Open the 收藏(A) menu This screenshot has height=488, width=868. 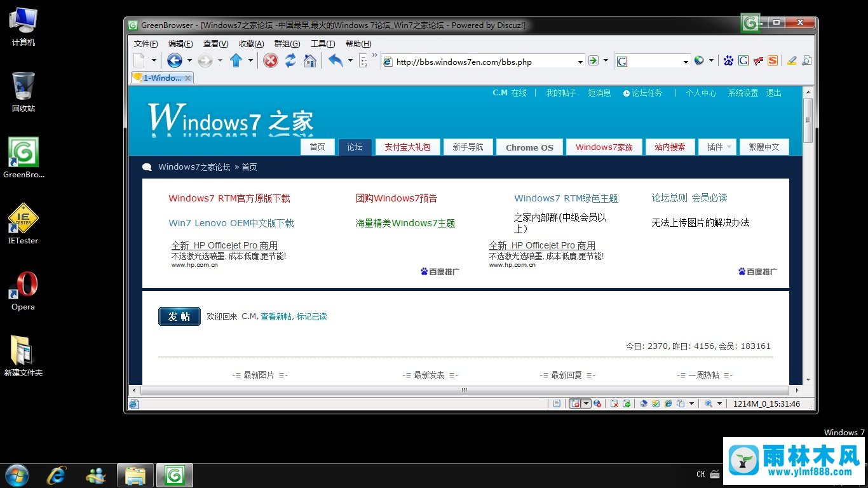pos(251,43)
